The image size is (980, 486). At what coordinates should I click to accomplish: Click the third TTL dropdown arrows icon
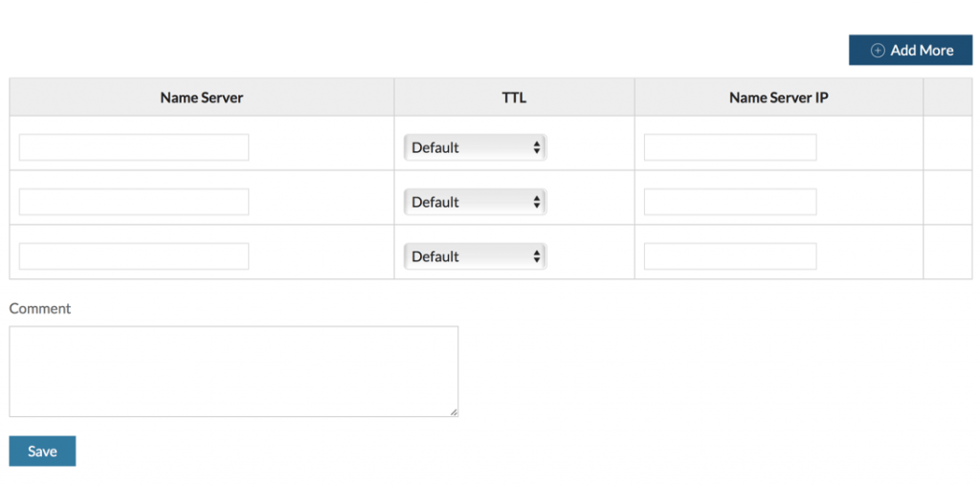point(536,256)
